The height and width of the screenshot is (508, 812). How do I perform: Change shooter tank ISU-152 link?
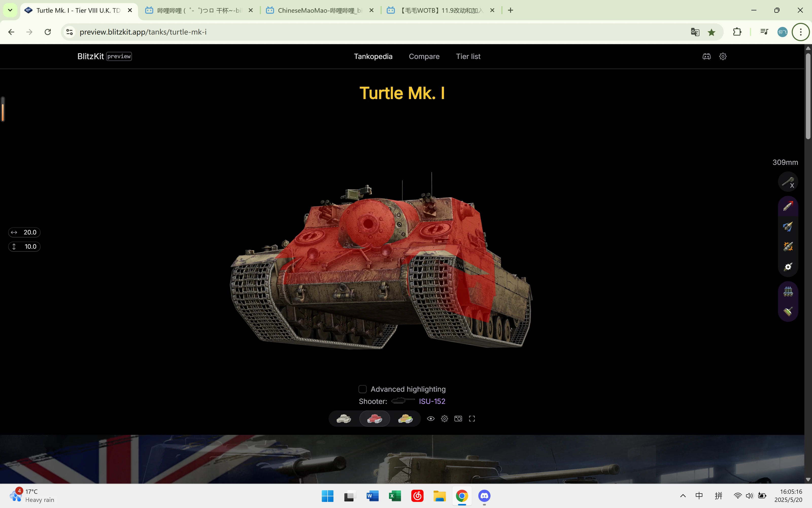432,401
